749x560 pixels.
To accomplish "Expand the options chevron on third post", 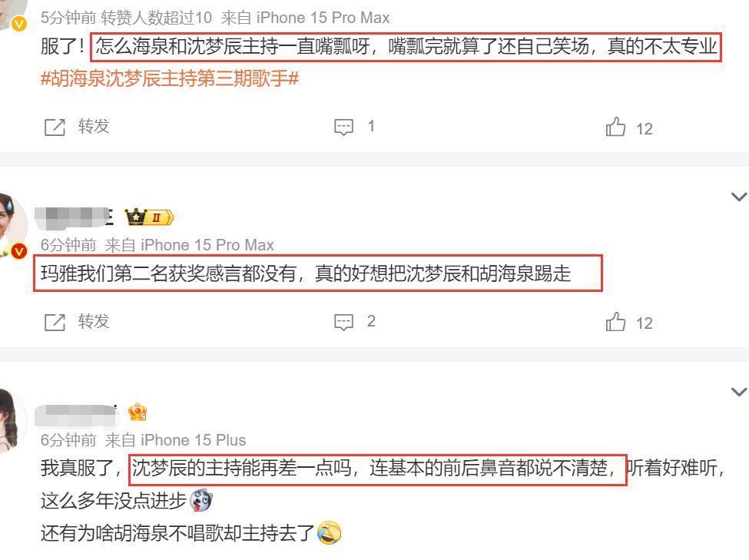I will point(739,392).
